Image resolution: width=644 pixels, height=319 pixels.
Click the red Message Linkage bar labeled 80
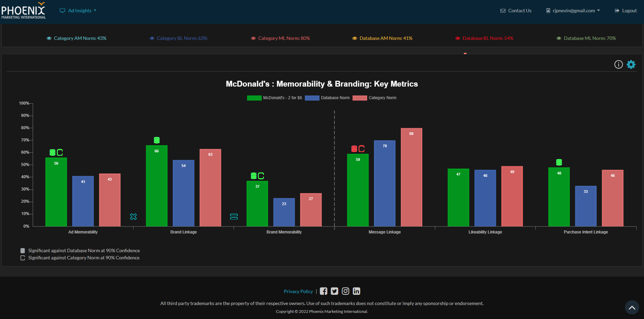click(x=411, y=177)
